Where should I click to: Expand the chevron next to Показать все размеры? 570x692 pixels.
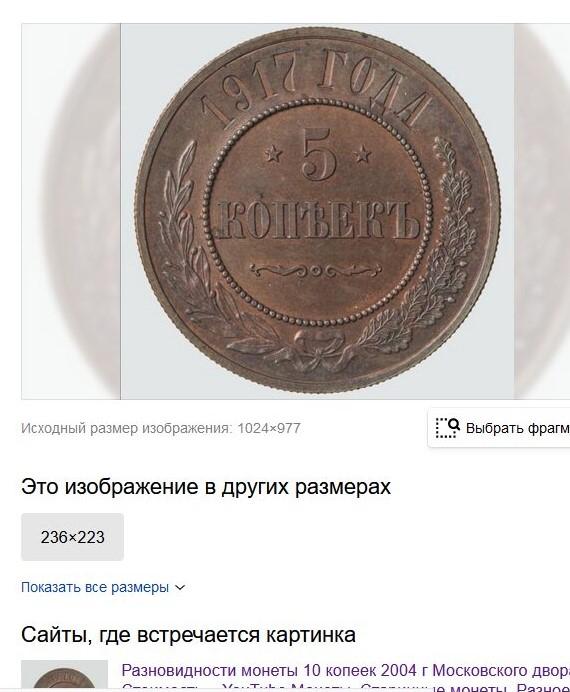(180, 588)
